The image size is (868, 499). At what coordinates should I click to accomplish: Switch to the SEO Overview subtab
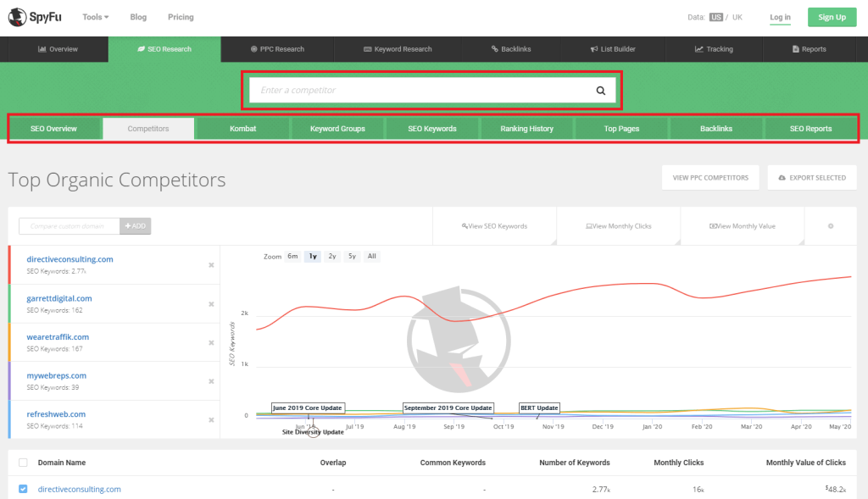coord(53,129)
